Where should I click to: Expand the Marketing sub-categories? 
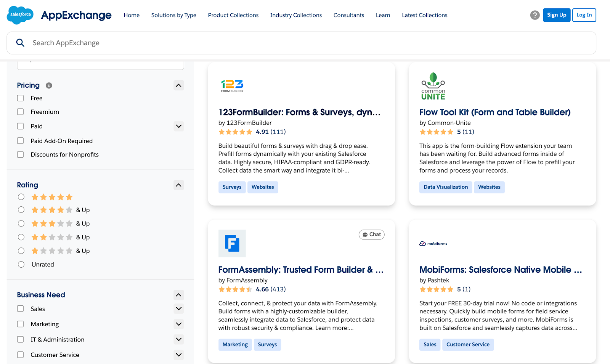(x=178, y=324)
